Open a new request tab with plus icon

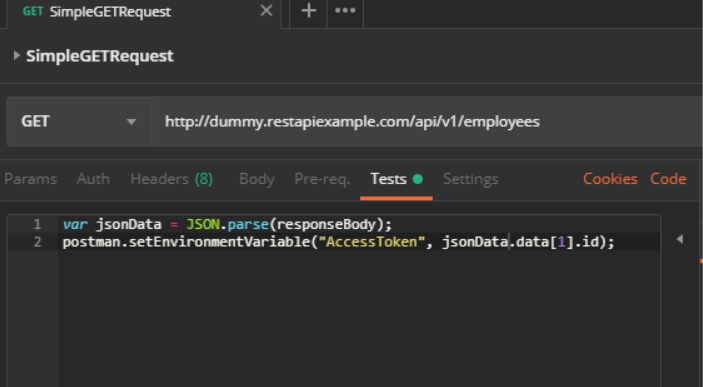(308, 11)
